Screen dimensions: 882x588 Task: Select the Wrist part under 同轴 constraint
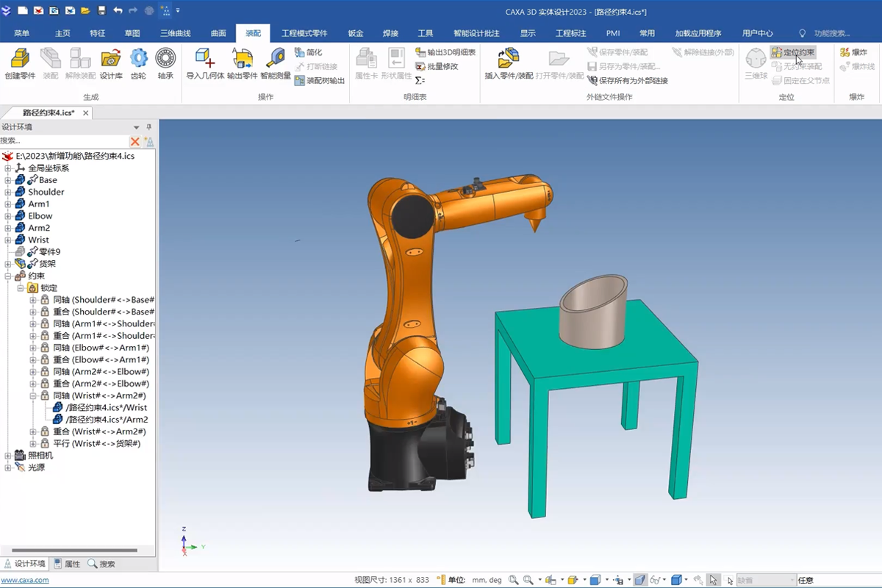click(106, 407)
